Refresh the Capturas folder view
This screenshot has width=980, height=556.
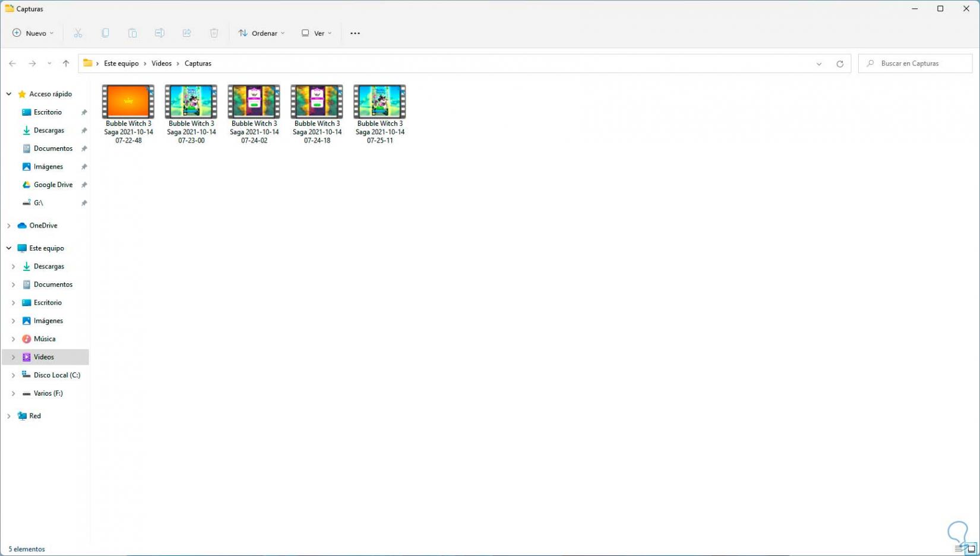(840, 64)
